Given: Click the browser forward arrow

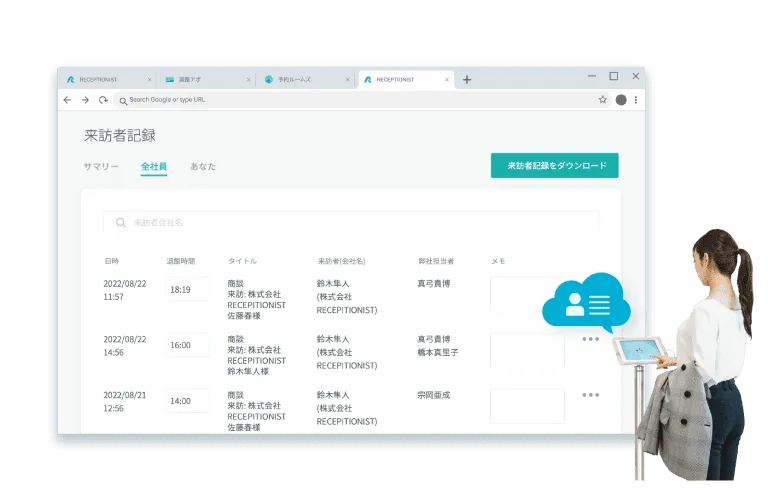Looking at the screenshot, I should click(85, 100).
